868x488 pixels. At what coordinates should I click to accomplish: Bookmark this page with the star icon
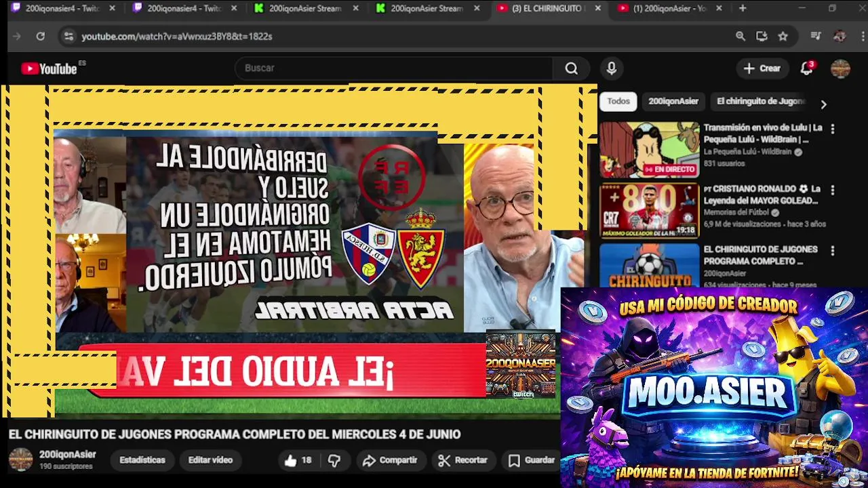(783, 37)
